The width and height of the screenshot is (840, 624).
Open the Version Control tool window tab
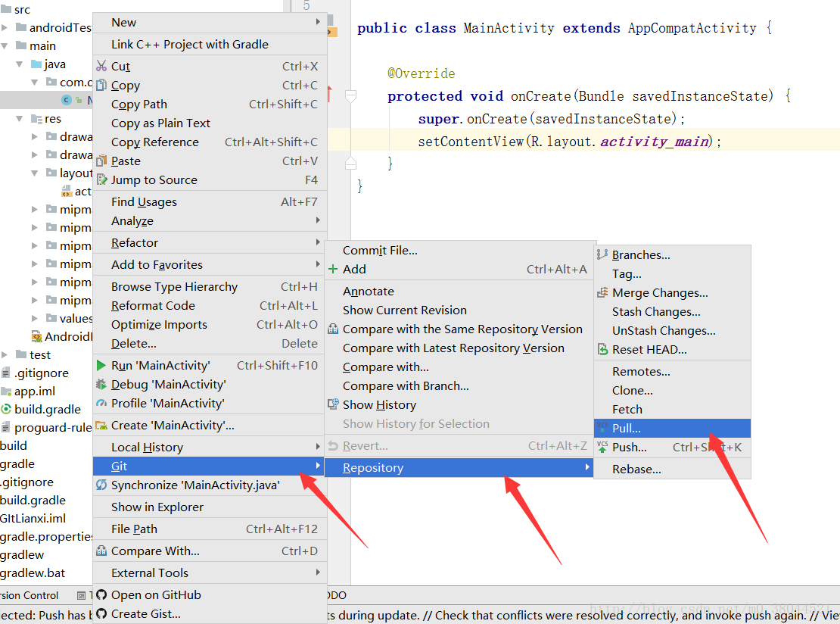[30, 595]
